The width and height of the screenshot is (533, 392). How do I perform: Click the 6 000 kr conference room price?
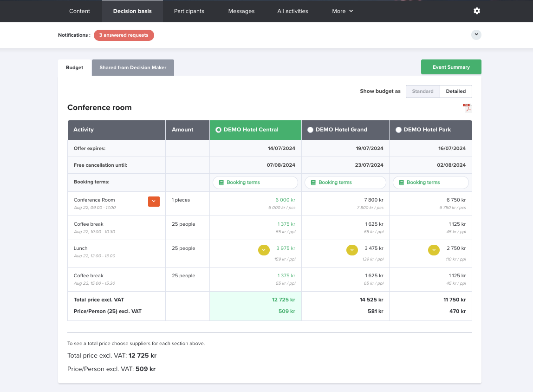[285, 200]
